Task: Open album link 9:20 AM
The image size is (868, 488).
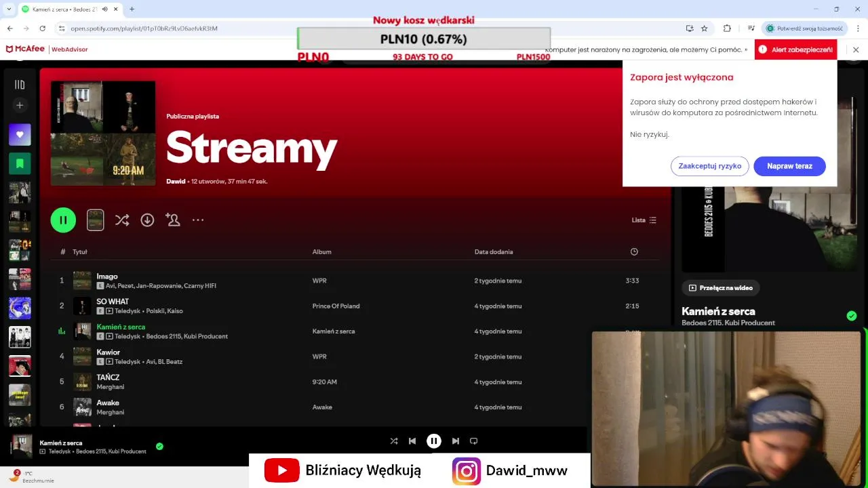Action: (324, 382)
